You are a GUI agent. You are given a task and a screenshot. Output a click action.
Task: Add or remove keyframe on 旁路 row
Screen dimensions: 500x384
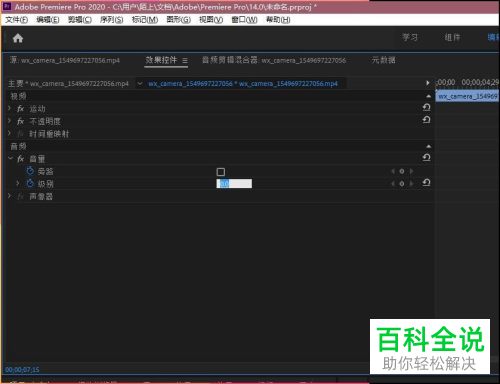(402, 171)
